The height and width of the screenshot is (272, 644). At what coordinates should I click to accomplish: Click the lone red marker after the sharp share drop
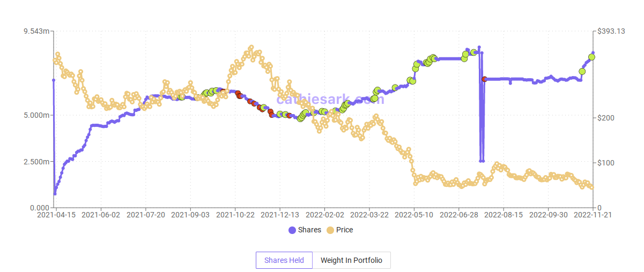click(x=484, y=79)
